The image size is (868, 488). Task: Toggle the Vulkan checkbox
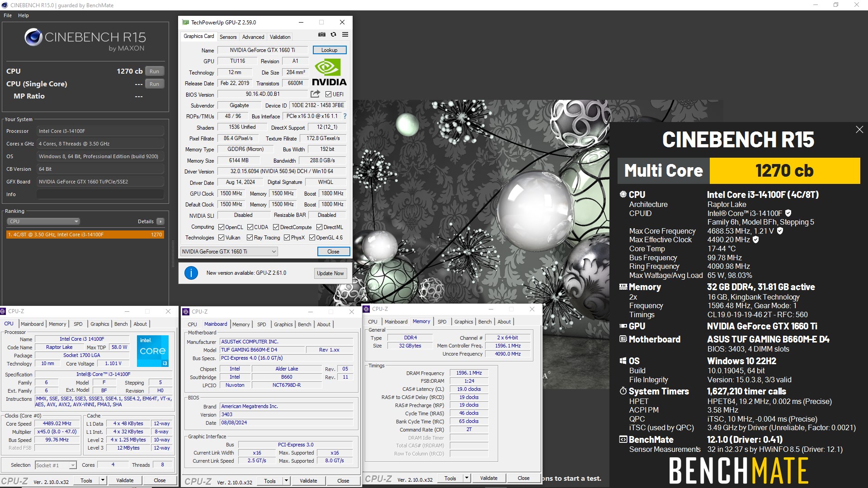click(x=221, y=238)
